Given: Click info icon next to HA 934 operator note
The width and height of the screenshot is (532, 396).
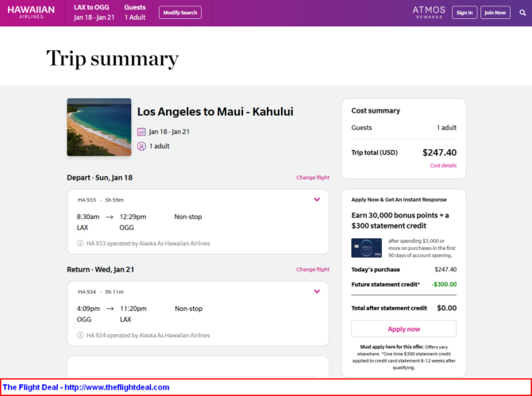Looking at the screenshot, I should coord(80,335).
